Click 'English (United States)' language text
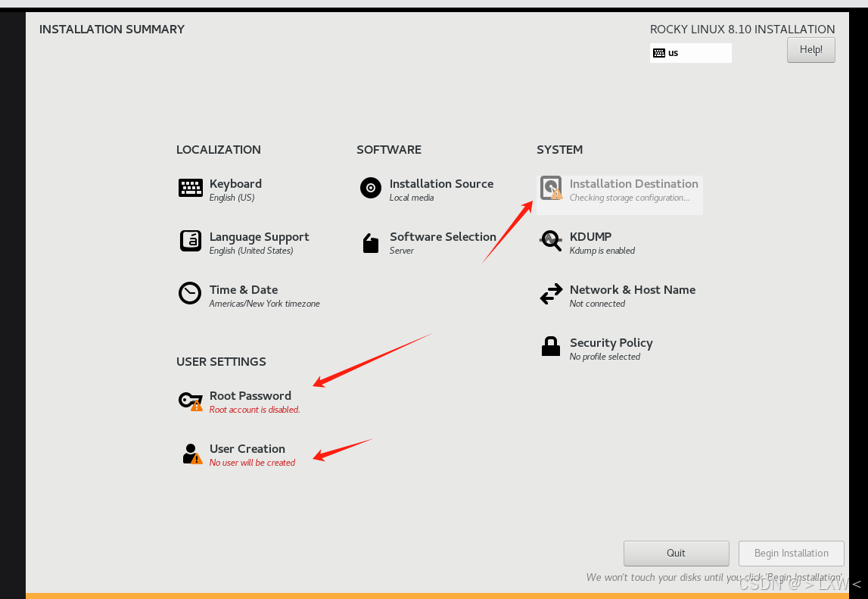 251,251
